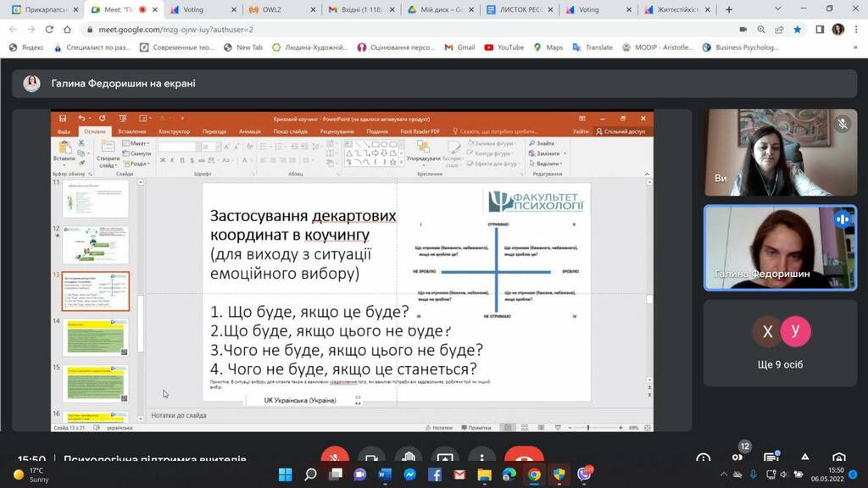This screenshot has width=868, height=488.
Task: Open Viber from the Windows taskbar
Action: [583, 474]
